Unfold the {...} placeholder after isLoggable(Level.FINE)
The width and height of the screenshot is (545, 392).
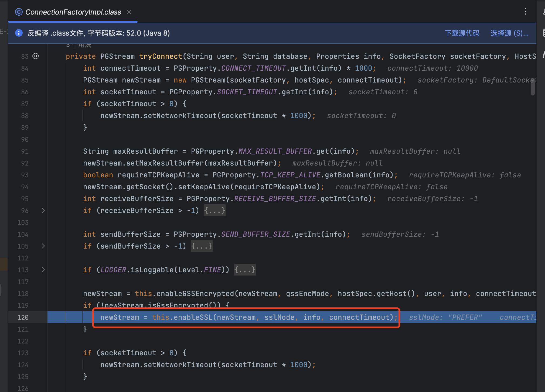pos(245,270)
